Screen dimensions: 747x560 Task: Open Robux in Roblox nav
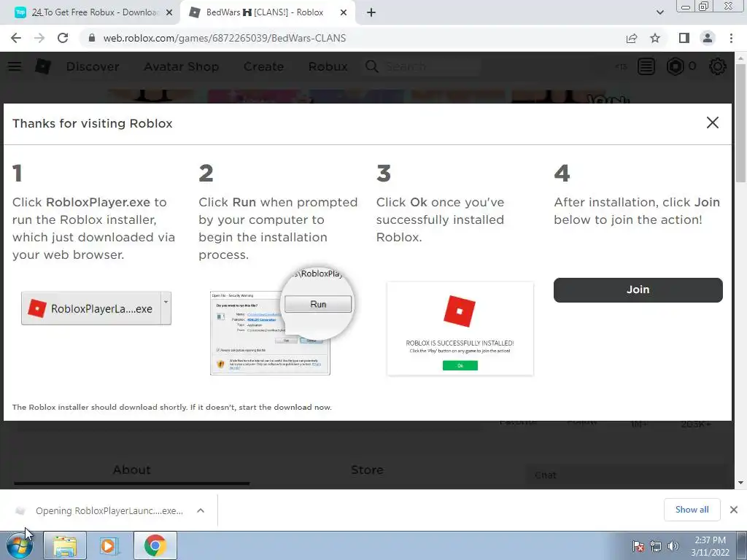[x=328, y=66]
